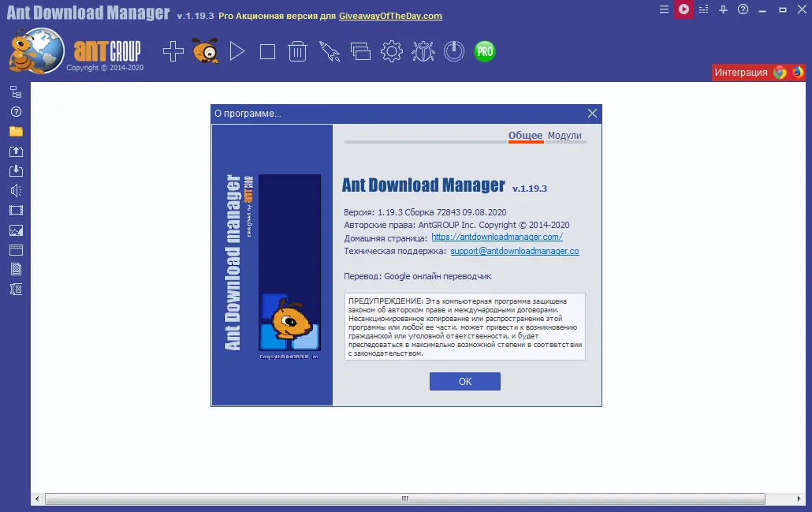Click the Firefox icon beside Интеграция

coord(798,72)
